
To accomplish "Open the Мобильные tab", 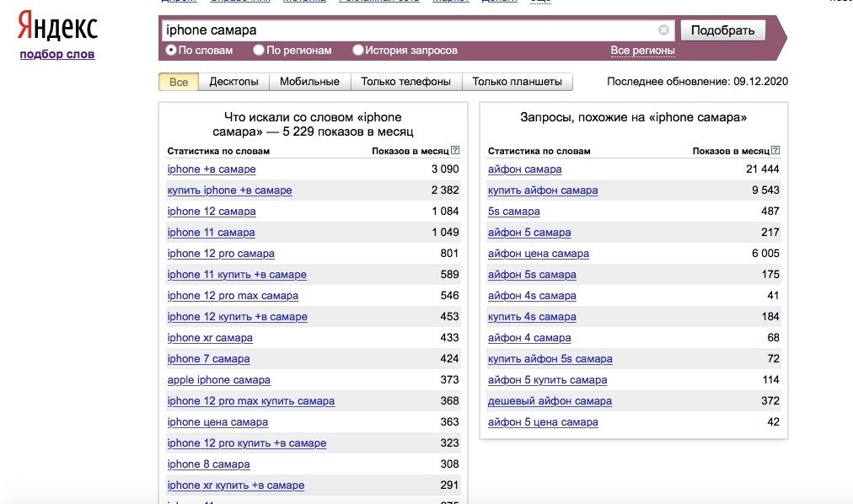I will coord(309,82).
